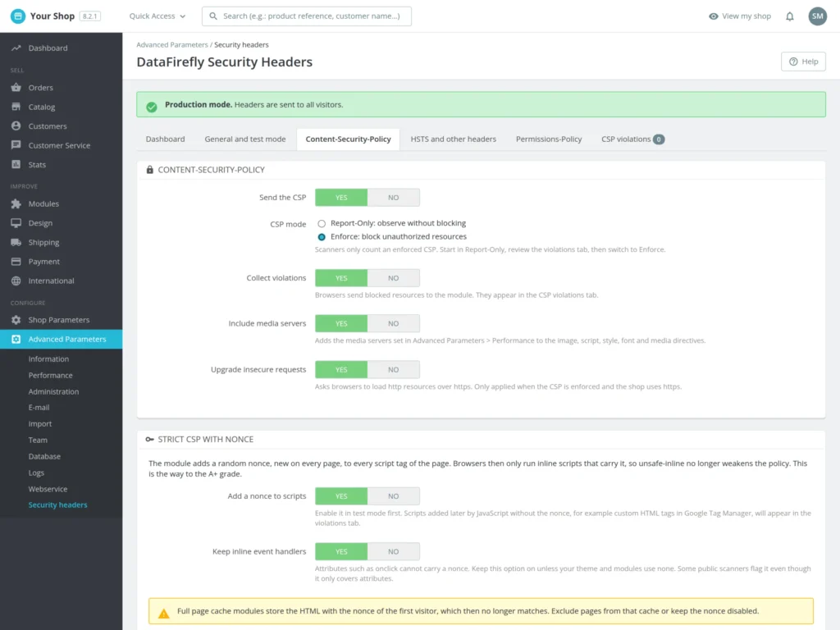
Task: Click the Your Shop logo icon
Action: 18,16
